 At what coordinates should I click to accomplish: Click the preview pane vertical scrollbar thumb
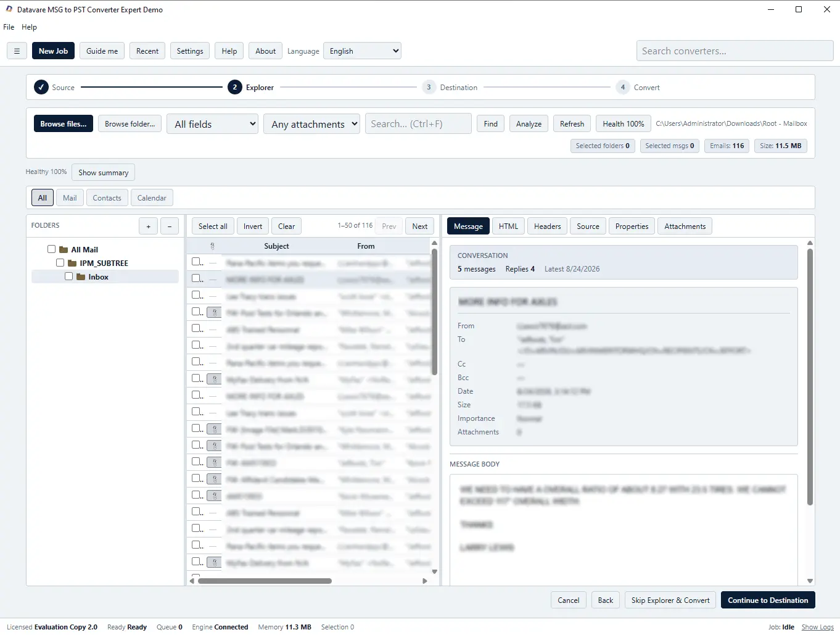(810, 377)
